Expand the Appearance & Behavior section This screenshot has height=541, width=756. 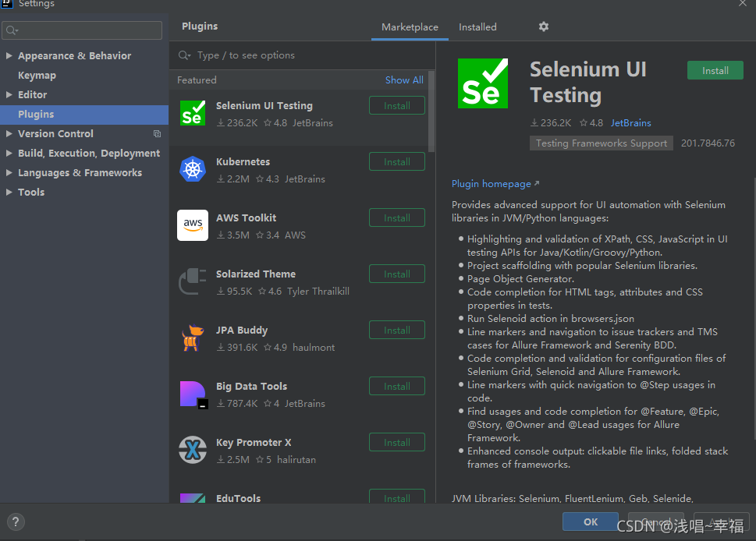[9, 56]
